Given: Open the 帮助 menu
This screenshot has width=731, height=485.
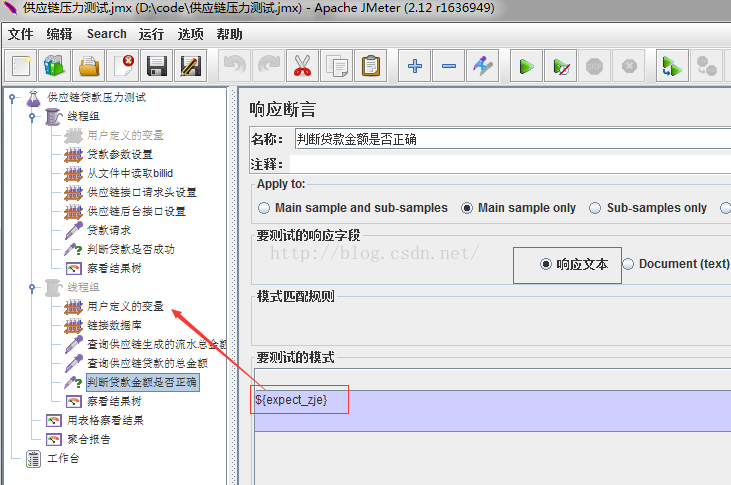Looking at the screenshot, I should (229, 34).
